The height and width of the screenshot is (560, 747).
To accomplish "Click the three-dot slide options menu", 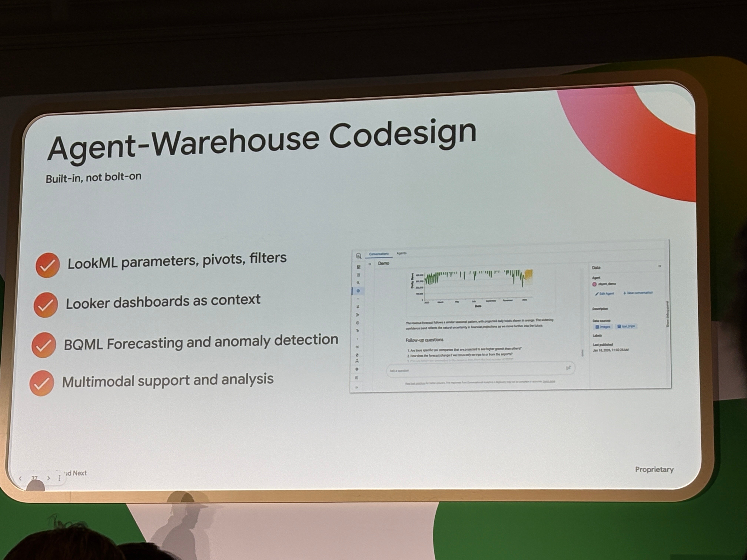I will [x=59, y=478].
